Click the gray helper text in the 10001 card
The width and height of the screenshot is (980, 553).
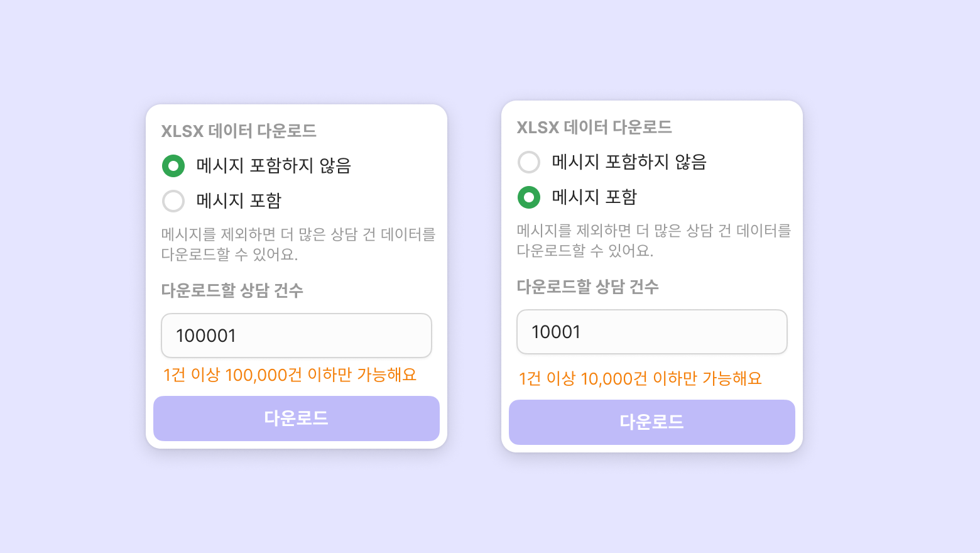[653, 241]
